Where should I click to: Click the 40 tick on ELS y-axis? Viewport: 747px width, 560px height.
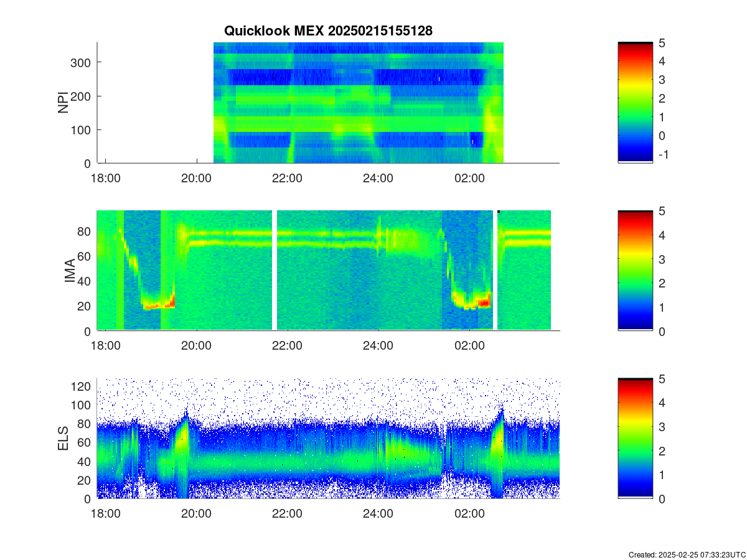[83, 461]
